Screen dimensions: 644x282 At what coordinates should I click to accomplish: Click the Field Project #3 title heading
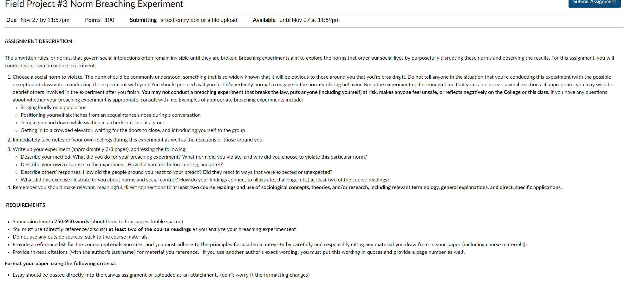pos(94,4)
